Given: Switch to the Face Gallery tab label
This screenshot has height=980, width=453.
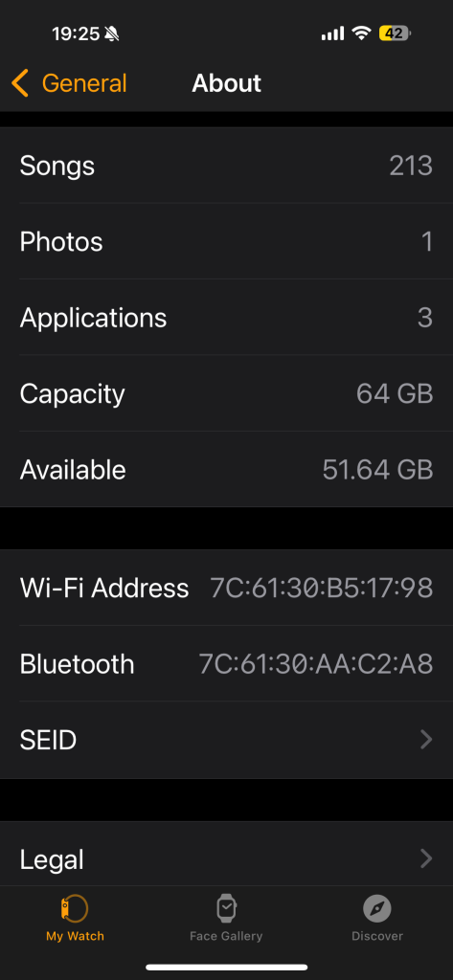Looking at the screenshot, I should click(x=226, y=936).
